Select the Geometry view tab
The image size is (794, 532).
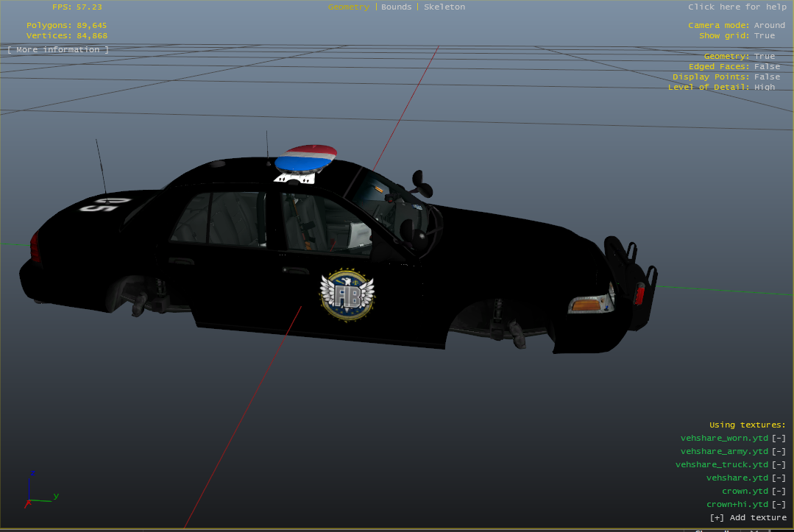click(x=349, y=7)
